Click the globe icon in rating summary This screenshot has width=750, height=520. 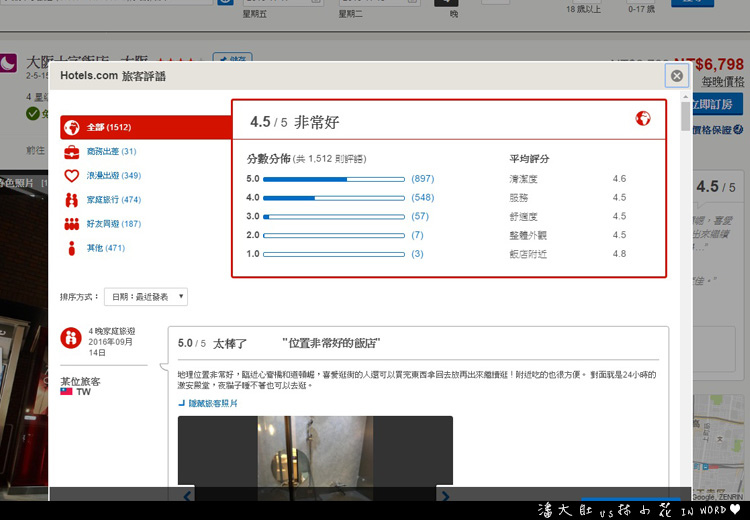(x=643, y=118)
